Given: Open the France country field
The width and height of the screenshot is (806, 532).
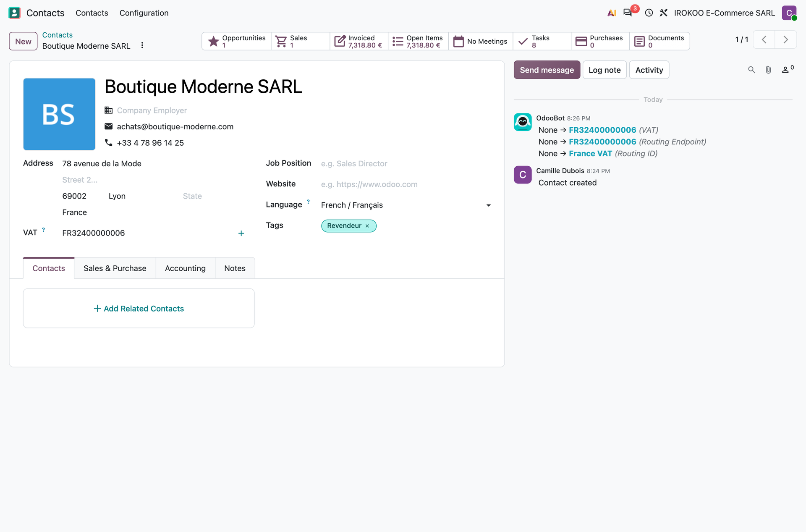Looking at the screenshot, I should (153, 212).
